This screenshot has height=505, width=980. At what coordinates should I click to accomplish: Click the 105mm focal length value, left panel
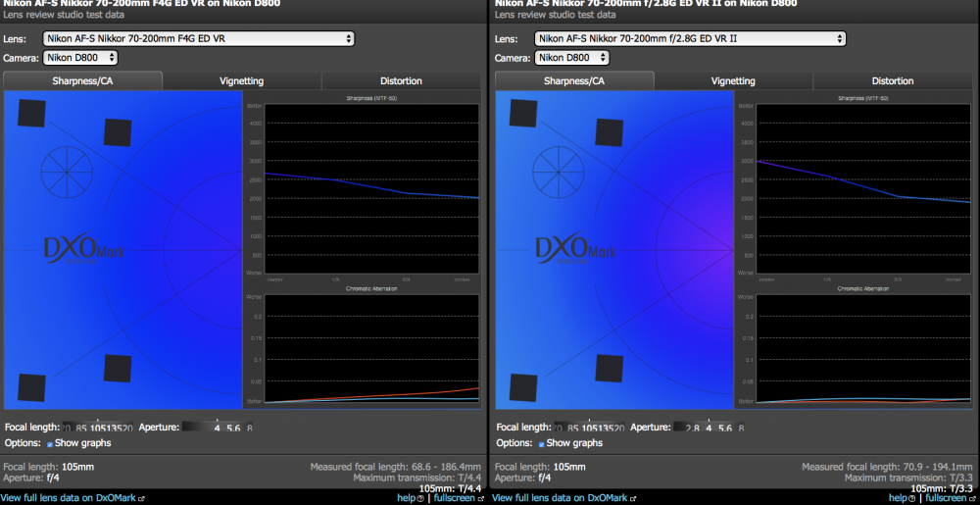77,467
